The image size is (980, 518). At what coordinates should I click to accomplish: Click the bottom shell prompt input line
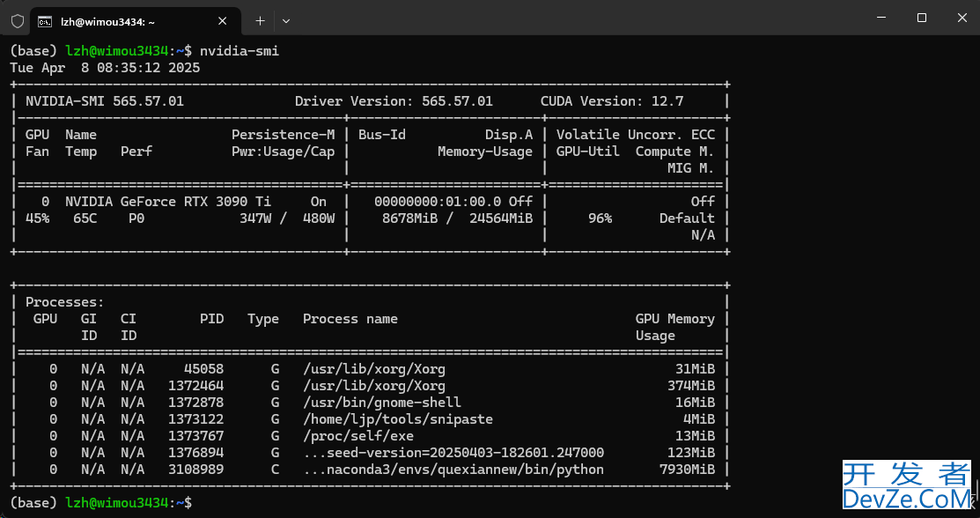pyautogui.click(x=101, y=502)
